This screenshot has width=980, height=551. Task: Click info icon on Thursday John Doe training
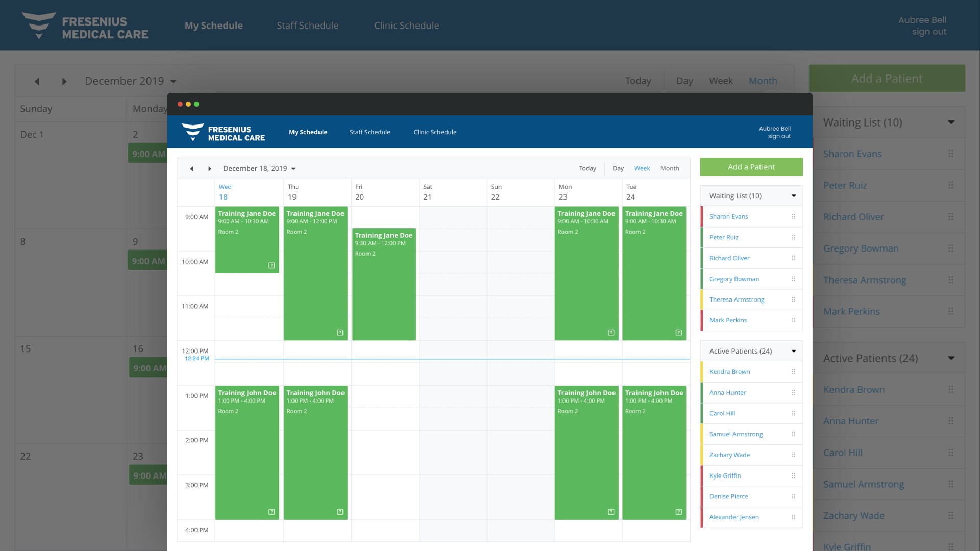coord(340,512)
